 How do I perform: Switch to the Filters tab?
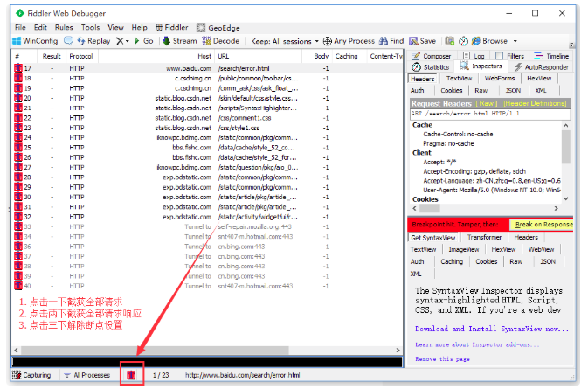pos(510,56)
